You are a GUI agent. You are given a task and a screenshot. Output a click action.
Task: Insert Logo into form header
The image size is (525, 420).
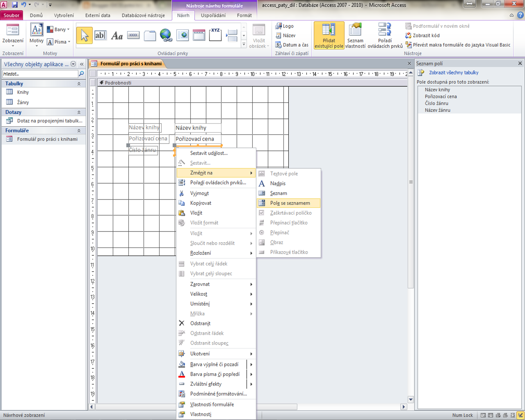coord(285,26)
